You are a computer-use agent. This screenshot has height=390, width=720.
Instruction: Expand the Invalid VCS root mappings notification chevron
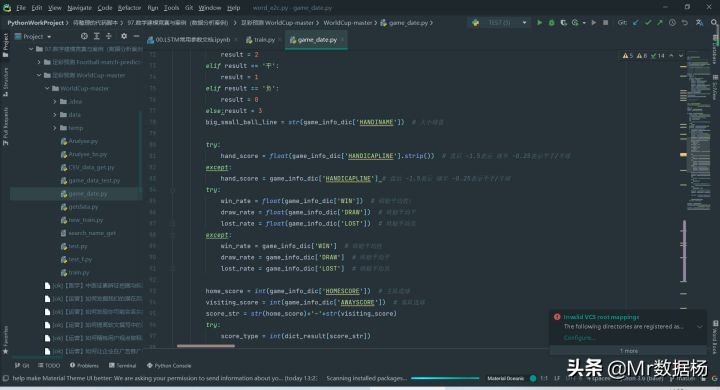[699, 327]
